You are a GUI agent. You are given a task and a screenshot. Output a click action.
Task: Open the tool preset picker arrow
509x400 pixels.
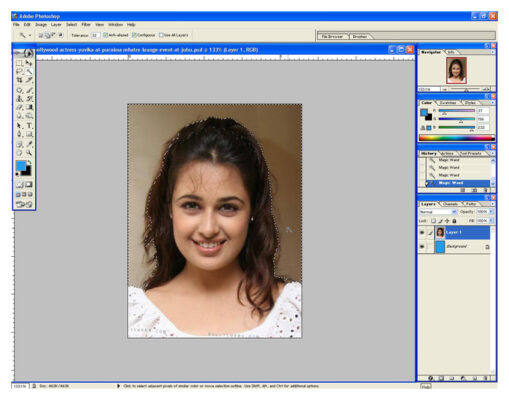click(x=30, y=35)
